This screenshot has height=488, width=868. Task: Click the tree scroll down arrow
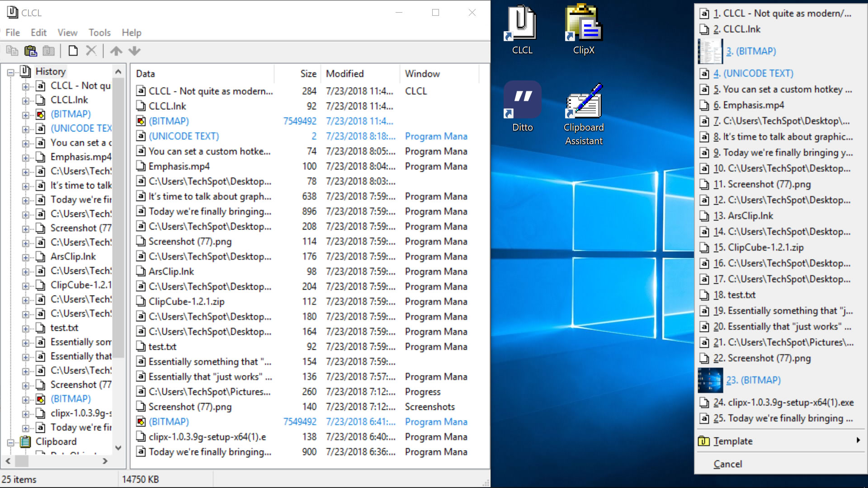click(x=118, y=448)
